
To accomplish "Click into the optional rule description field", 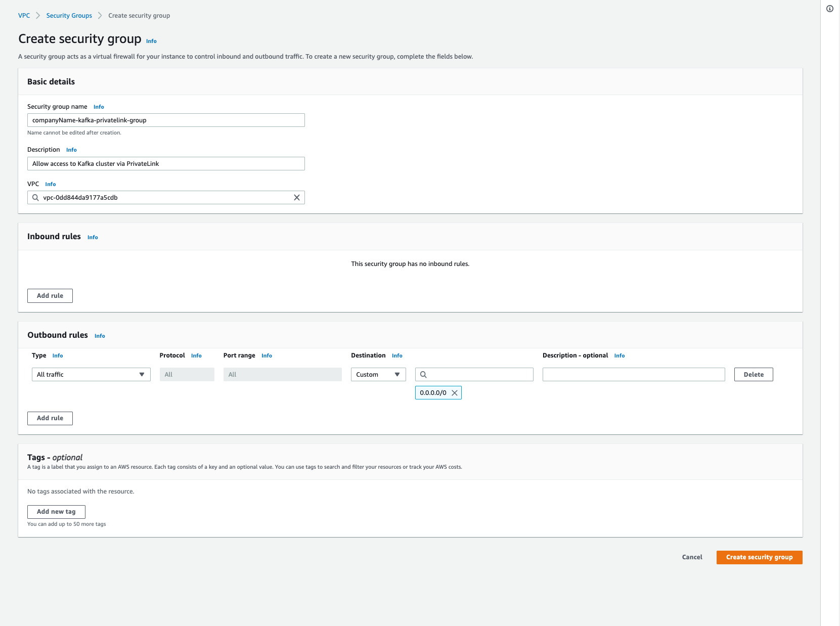I will pyautogui.click(x=633, y=374).
